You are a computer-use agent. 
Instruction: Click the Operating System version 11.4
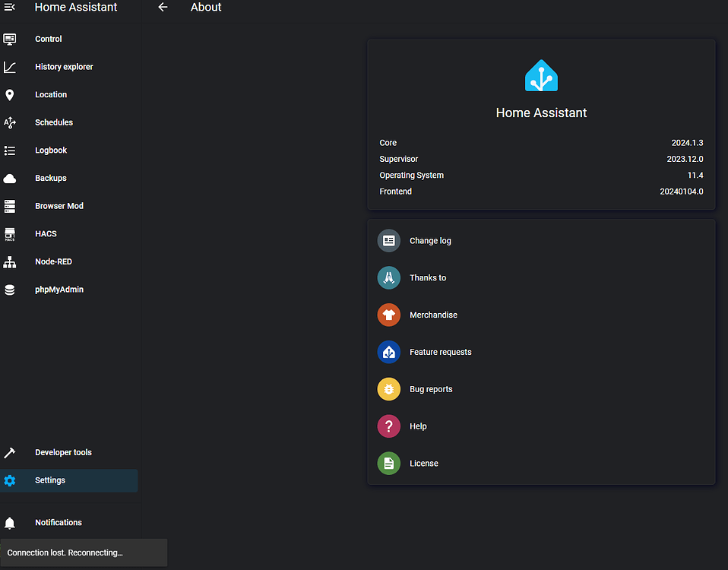(695, 176)
